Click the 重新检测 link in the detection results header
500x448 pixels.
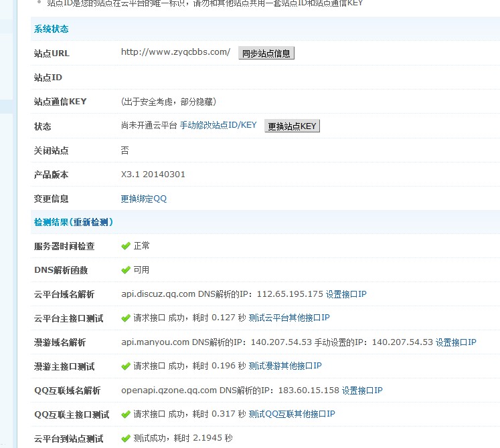coord(91,222)
